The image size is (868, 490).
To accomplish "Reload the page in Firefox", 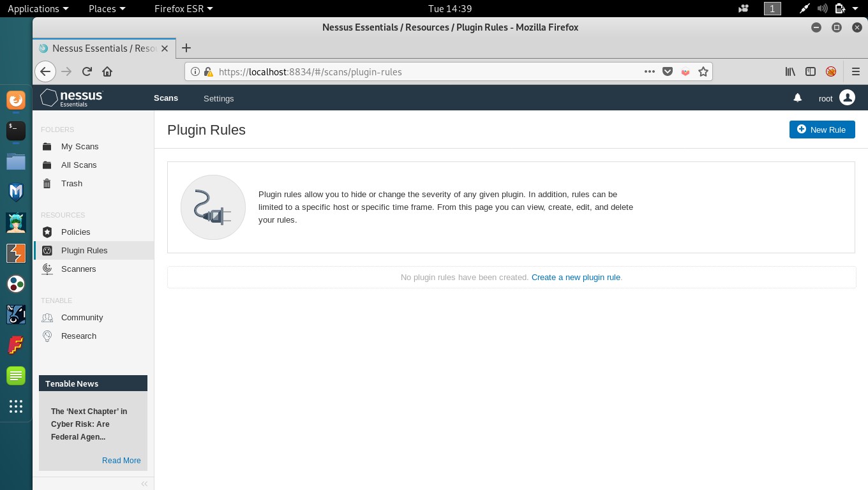I will 87,71.
